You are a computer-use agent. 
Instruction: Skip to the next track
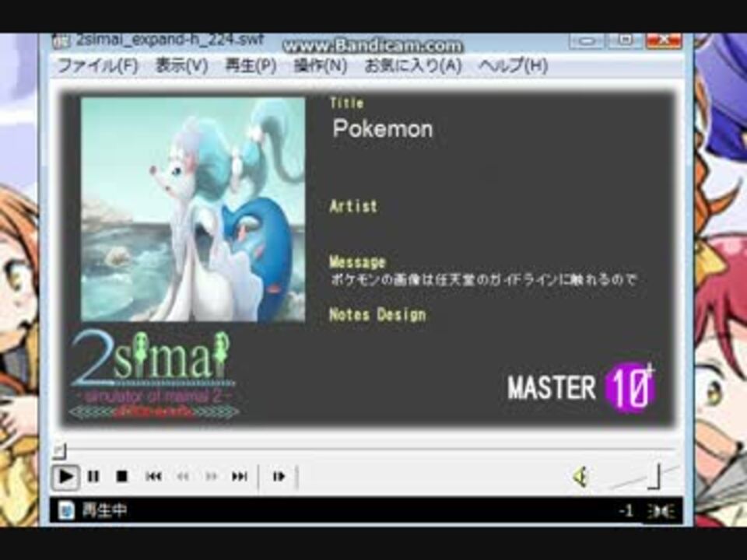pos(239,476)
